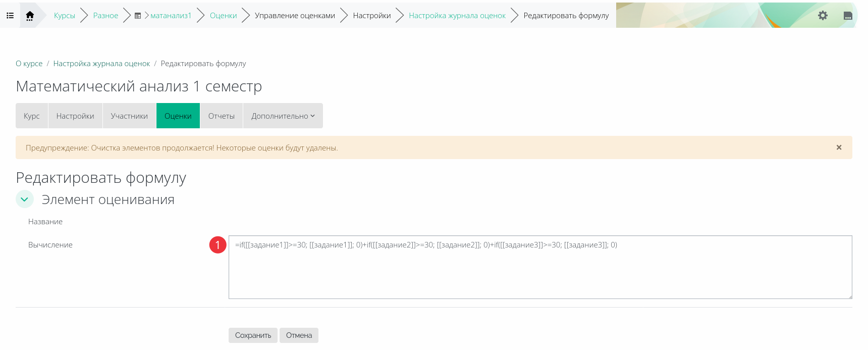The image size is (868, 350).
Task: Open the Отчеты tab
Action: click(221, 116)
